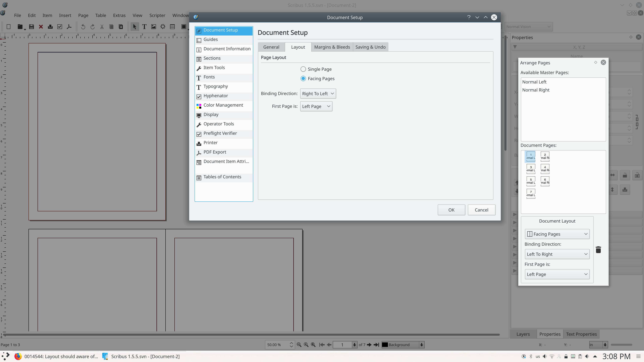This screenshot has width=644, height=362.
Task: Click the black Background layer color swatch
Action: tap(385, 345)
